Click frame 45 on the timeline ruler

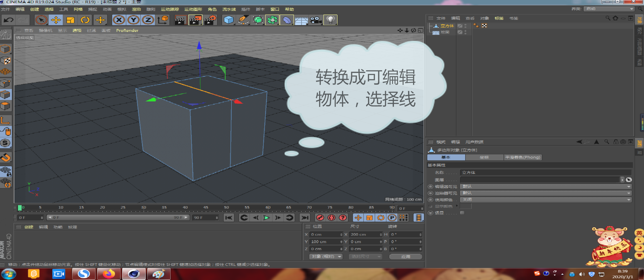(x=206, y=208)
